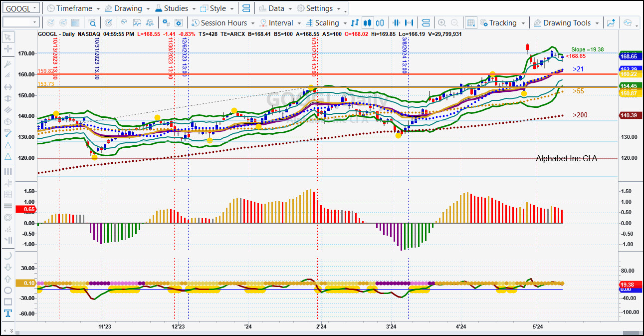Click the 140.39 dark red price label
The width and height of the screenshot is (644, 336).
pyautogui.click(x=630, y=115)
